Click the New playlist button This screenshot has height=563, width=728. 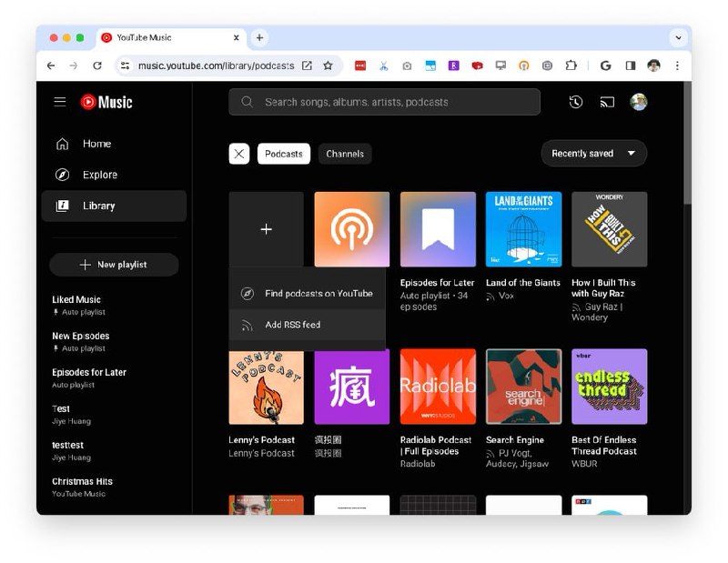113,265
